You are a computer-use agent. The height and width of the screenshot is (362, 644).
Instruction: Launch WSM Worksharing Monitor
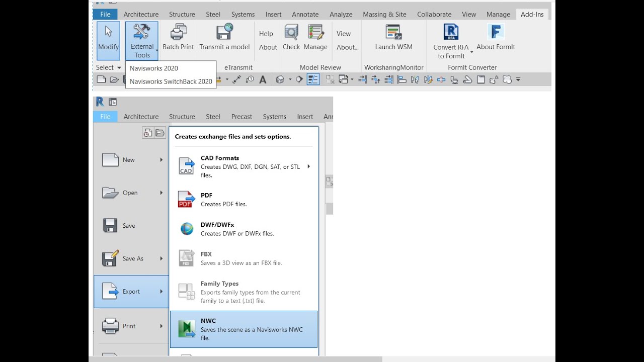point(393,38)
